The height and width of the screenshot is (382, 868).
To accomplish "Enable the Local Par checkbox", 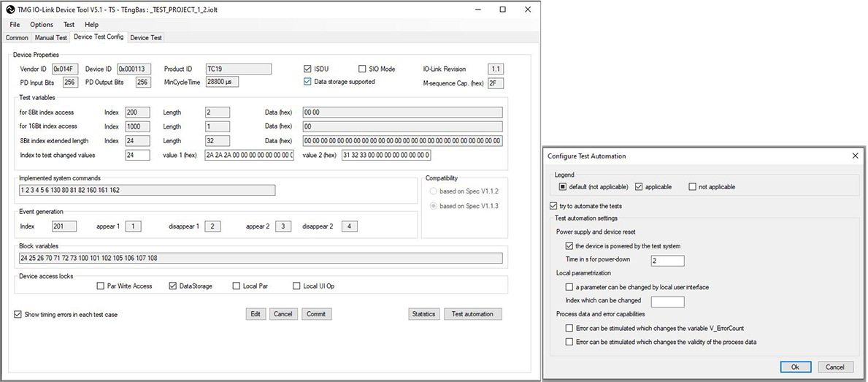I will point(237,286).
